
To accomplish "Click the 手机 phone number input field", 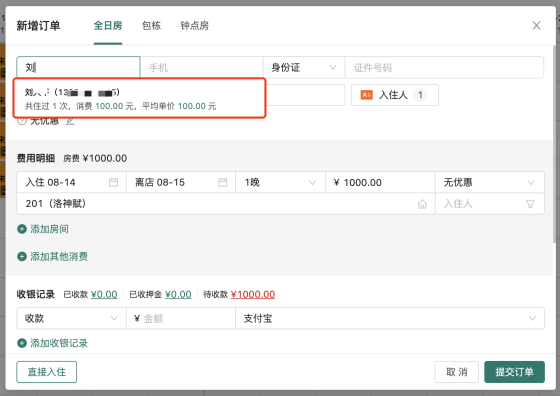I will 202,67.
